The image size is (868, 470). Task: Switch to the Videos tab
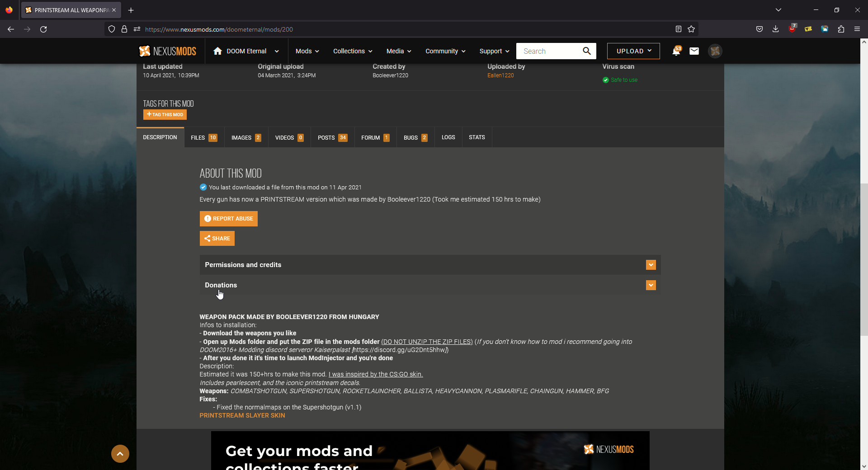pyautogui.click(x=289, y=137)
